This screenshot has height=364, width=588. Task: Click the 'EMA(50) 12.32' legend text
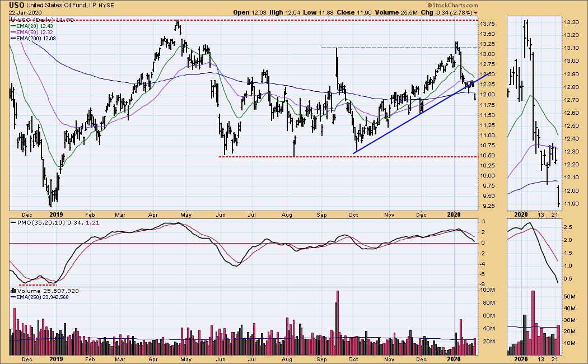[34, 32]
